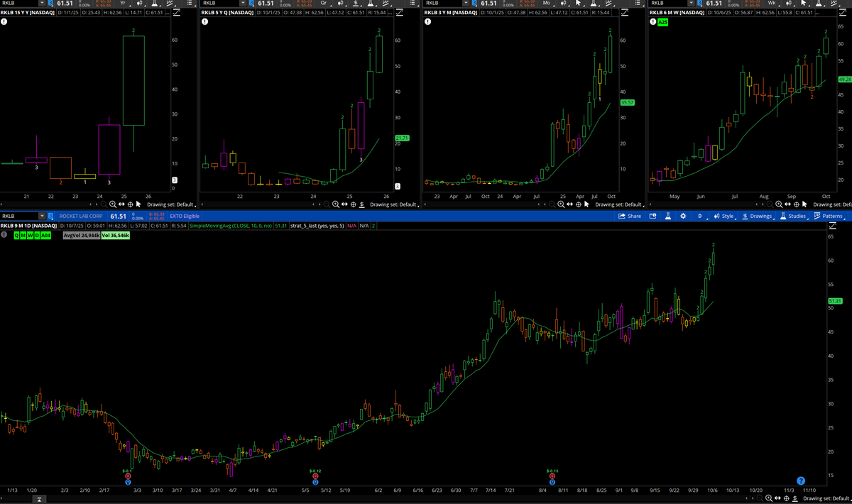Toggle the autoscale icon in 3Y chart
The width and height of the screenshot is (852, 504).
click(x=624, y=13)
